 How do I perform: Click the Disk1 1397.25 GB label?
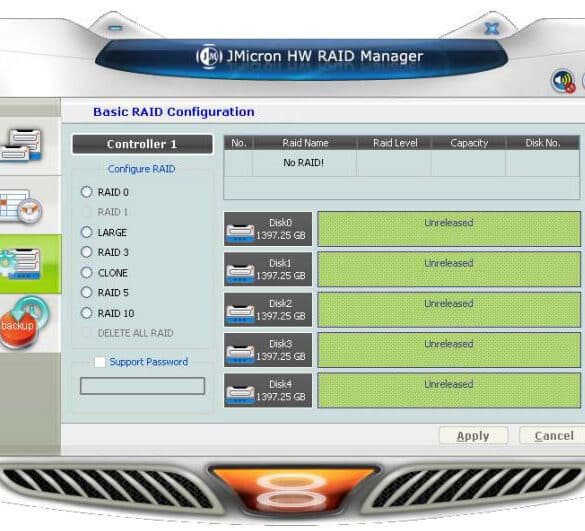click(281, 269)
